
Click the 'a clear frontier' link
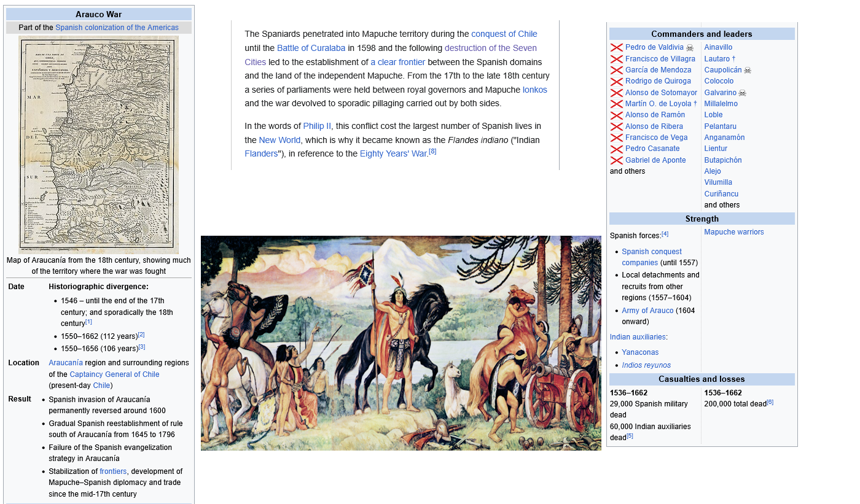pos(397,62)
